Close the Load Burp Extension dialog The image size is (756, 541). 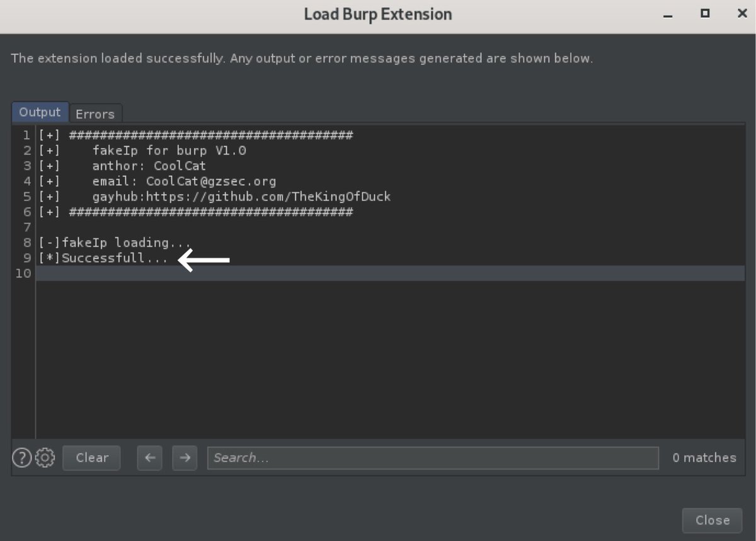(x=713, y=520)
